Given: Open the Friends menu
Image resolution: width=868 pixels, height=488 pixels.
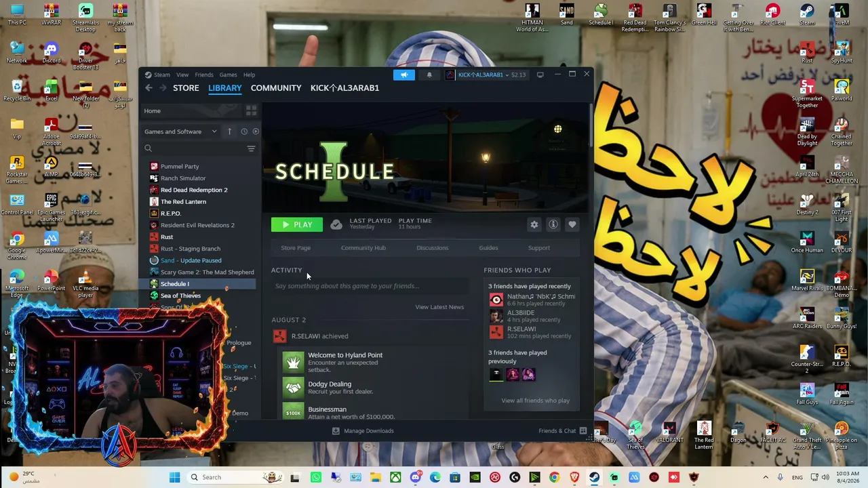Looking at the screenshot, I should (x=204, y=75).
